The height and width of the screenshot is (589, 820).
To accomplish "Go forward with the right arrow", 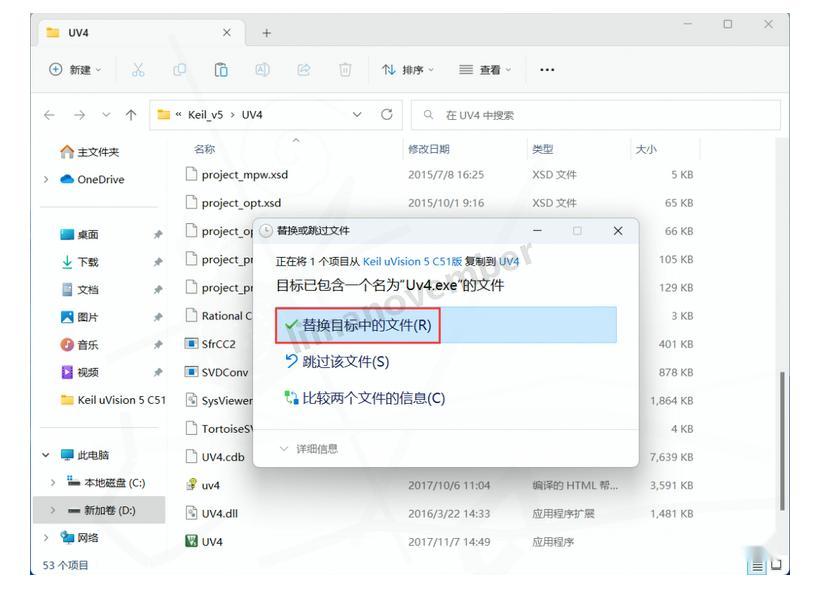I will pyautogui.click(x=79, y=115).
